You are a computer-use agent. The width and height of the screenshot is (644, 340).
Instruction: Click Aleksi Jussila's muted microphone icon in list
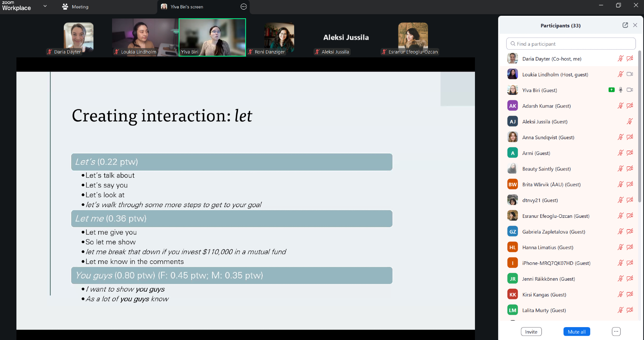[x=630, y=121]
